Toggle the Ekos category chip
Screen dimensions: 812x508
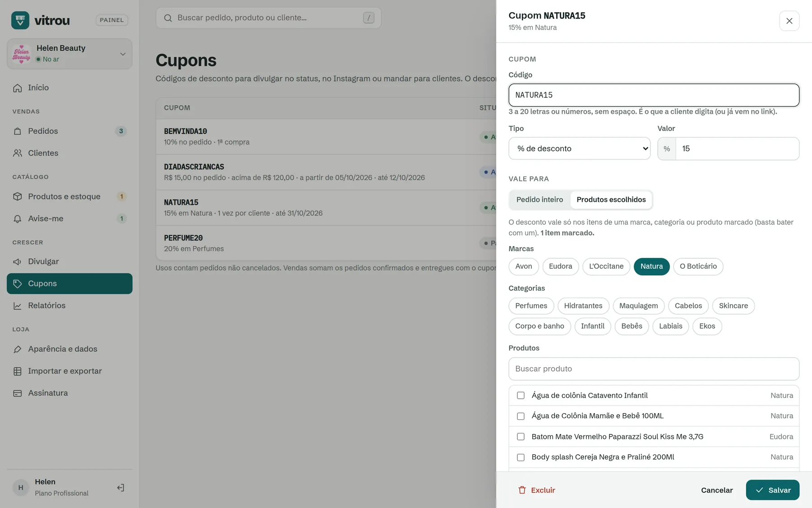pos(707,326)
